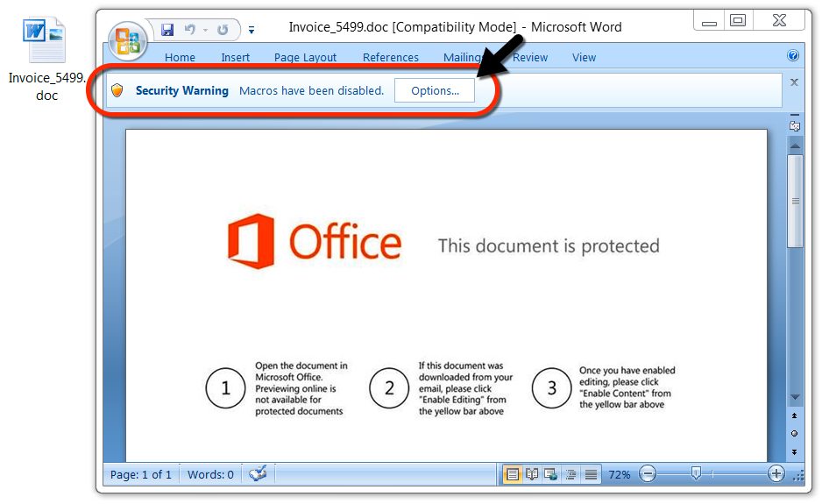Switch to the References tab
Image resolution: width=822 pixels, height=504 pixels.
point(391,57)
